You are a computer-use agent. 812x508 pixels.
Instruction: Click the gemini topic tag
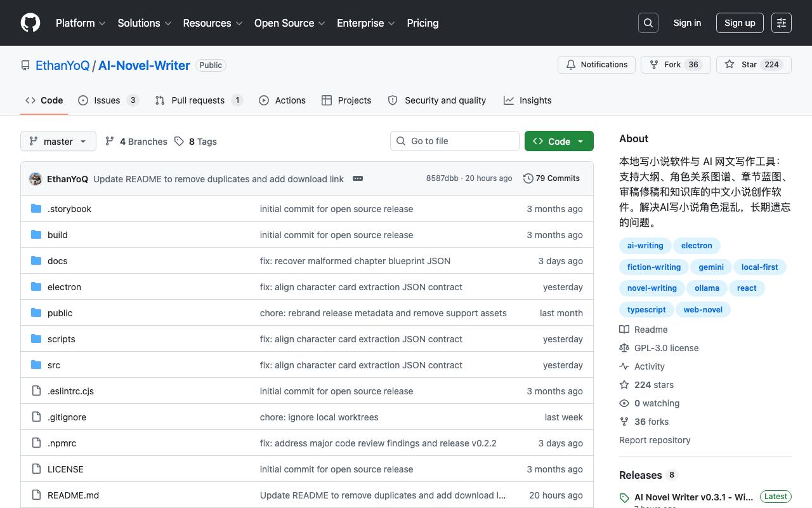click(x=711, y=267)
